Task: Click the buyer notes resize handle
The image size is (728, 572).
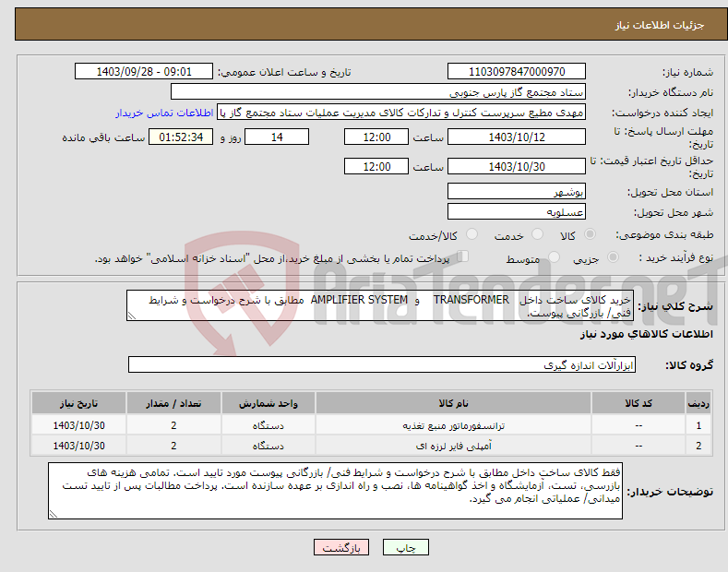Action: (54, 514)
